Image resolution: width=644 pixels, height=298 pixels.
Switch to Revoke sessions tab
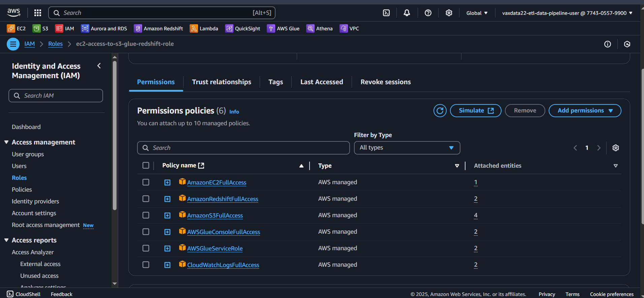(x=386, y=82)
